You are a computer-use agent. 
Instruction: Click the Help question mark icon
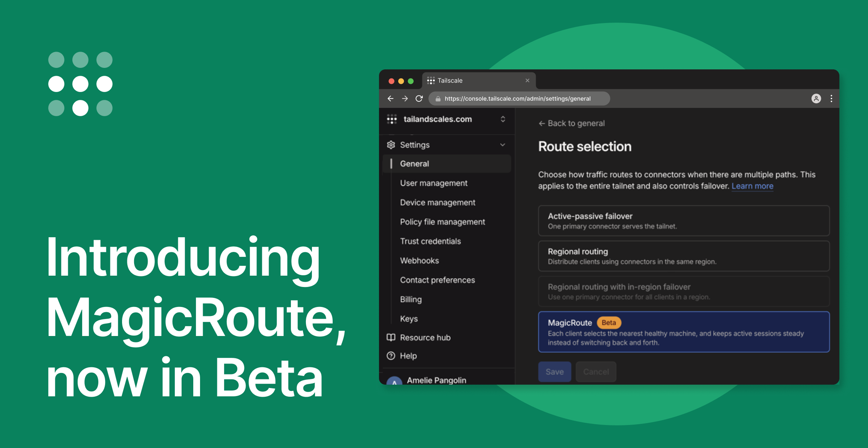tap(391, 356)
